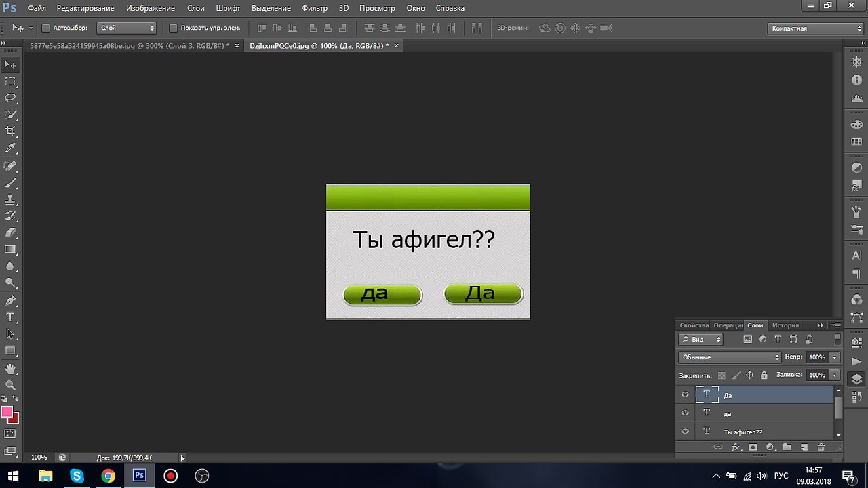Select the Eyedropper tool
This screenshot has height=488, width=868.
click(x=10, y=148)
